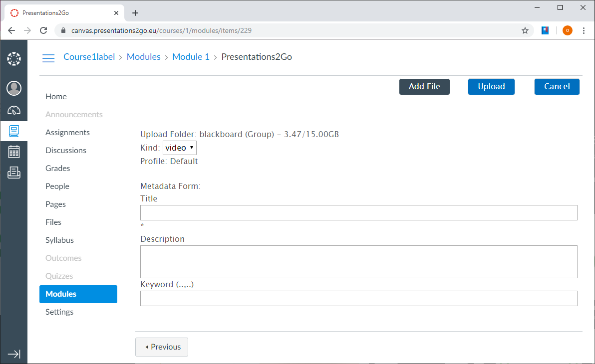Image resolution: width=595 pixels, height=364 pixels.
Task: Open the Inbox icon in the sidebar
Action: click(14, 173)
